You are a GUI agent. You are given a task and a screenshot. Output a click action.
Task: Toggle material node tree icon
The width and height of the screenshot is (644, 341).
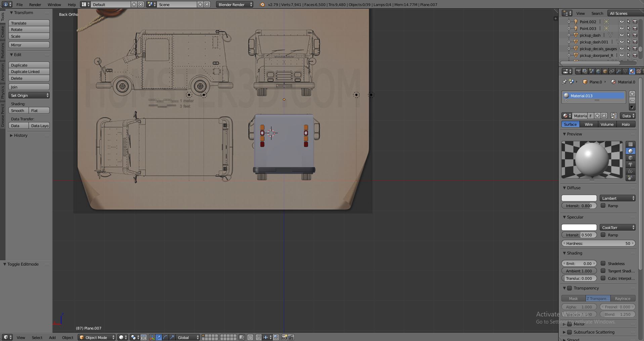(x=613, y=116)
